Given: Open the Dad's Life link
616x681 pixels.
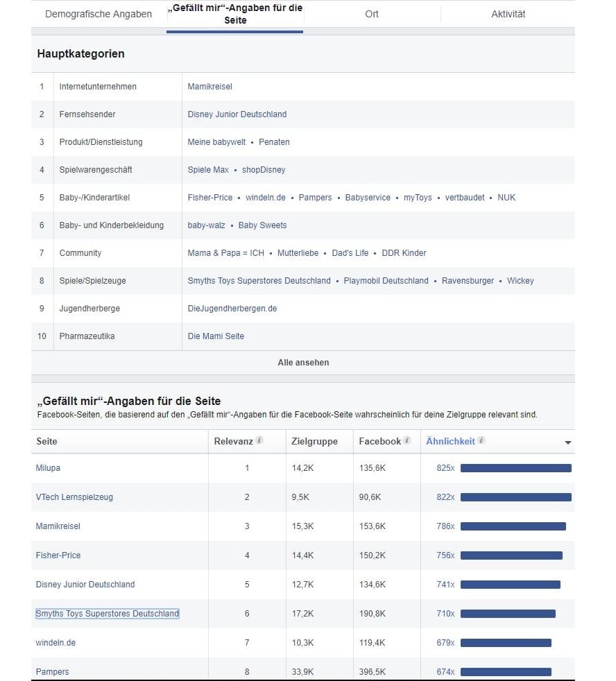Looking at the screenshot, I should pyautogui.click(x=350, y=253).
